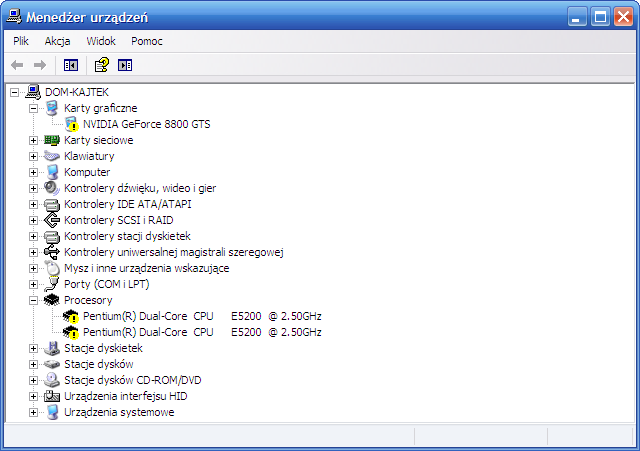Expand Kontrolery SCSI i RAID branch

pos(33,220)
